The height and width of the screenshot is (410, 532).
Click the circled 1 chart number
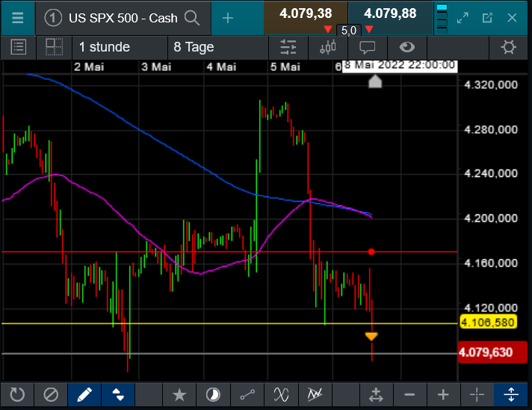click(x=53, y=18)
